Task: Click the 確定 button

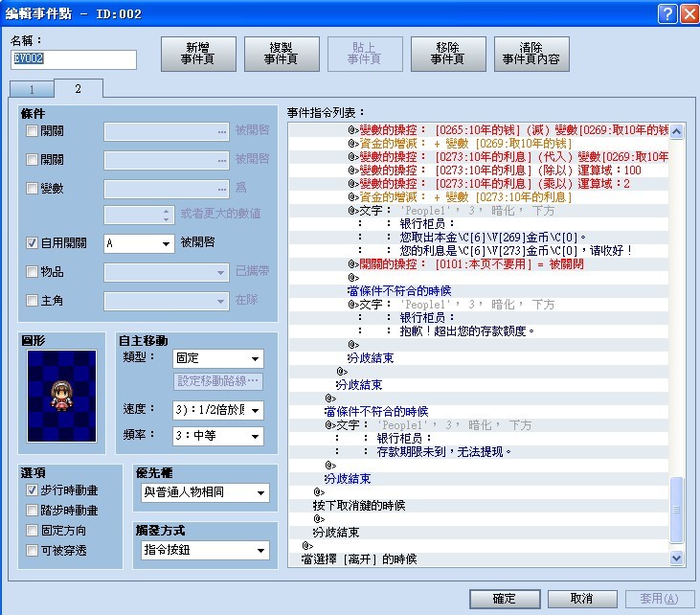Action: point(505,599)
